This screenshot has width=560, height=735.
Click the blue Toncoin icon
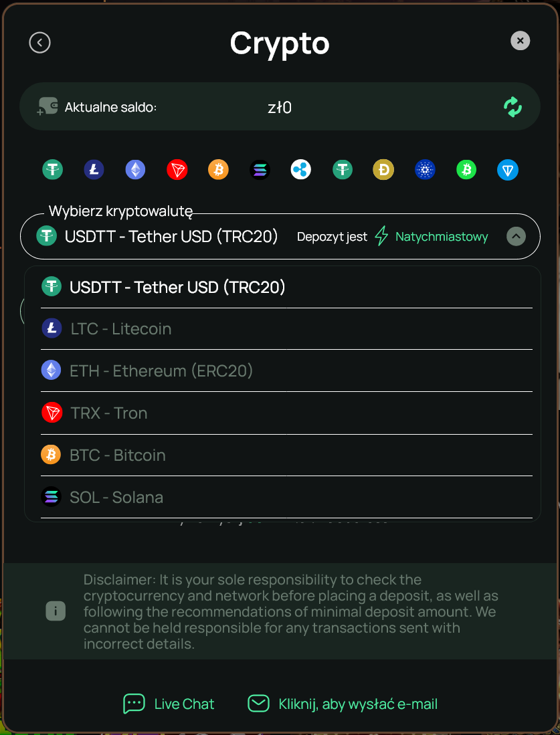(507, 169)
